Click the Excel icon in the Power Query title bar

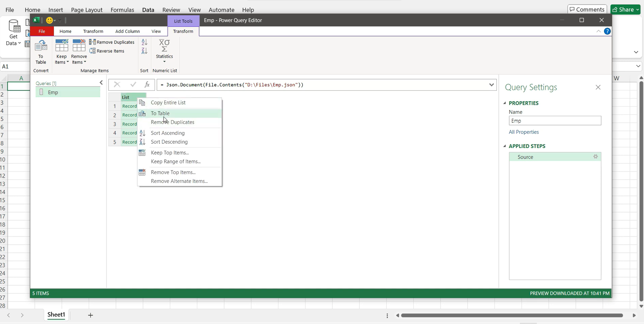click(36, 20)
